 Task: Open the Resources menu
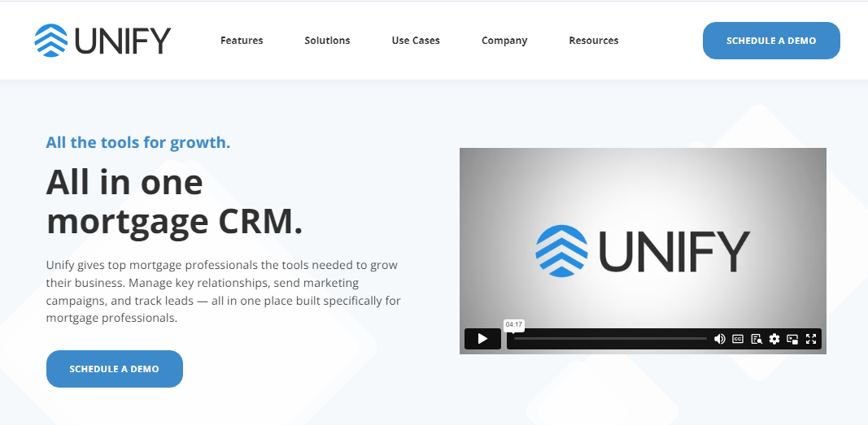(593, 41)
